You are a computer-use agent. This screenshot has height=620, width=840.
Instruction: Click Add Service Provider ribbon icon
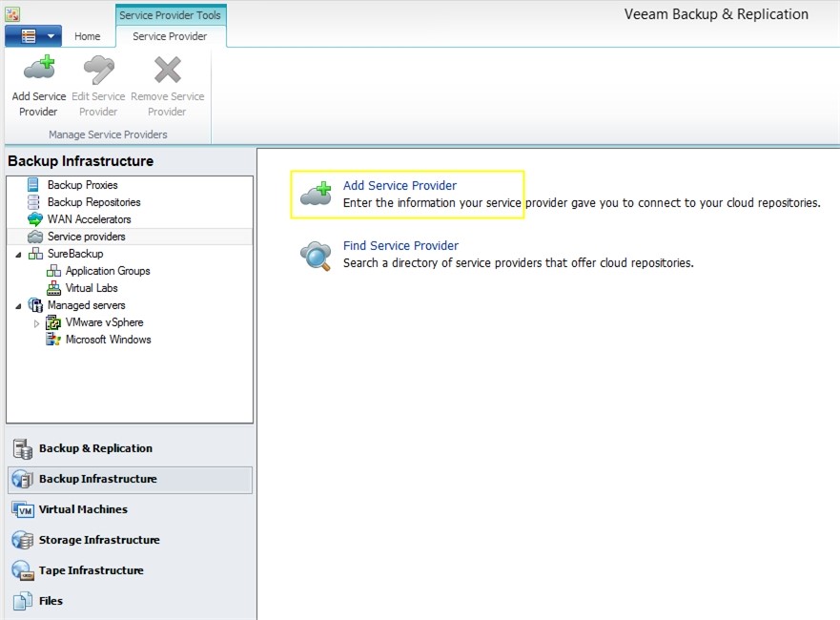pos(39,69)
